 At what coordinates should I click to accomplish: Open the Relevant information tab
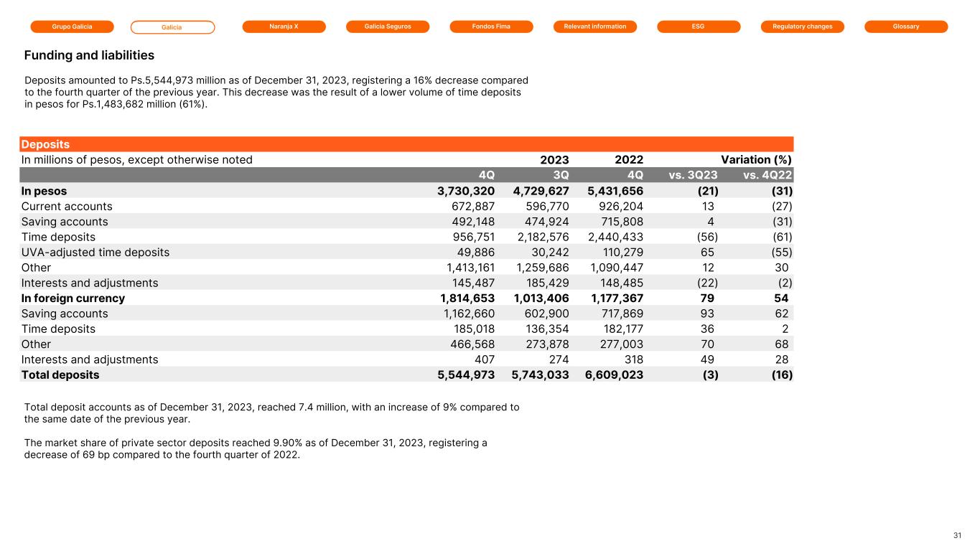tap(595, 27)
